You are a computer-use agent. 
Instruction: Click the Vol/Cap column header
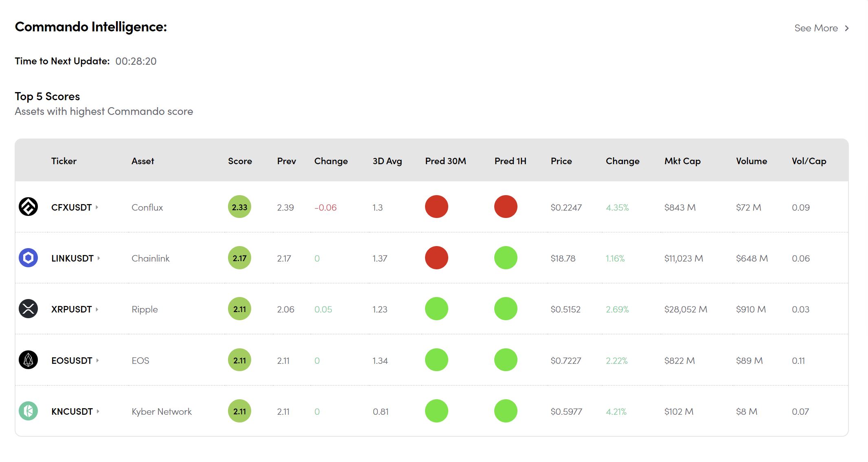(x=809, y=161)
